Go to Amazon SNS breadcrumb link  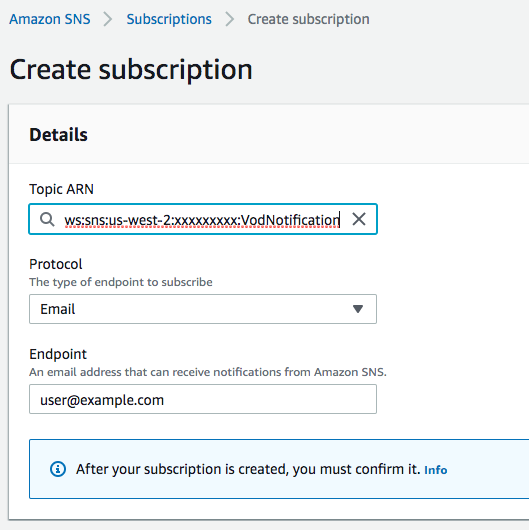50,19
